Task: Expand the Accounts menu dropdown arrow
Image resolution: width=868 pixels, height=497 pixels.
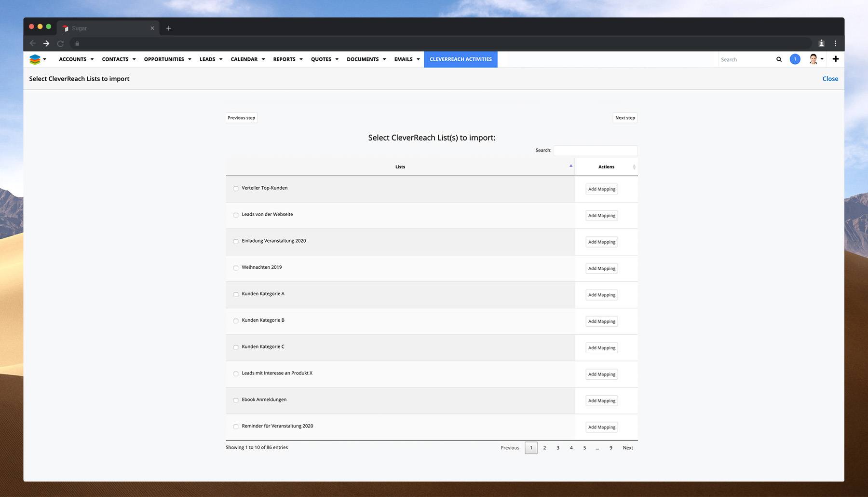Action: (x=92, y=59)
